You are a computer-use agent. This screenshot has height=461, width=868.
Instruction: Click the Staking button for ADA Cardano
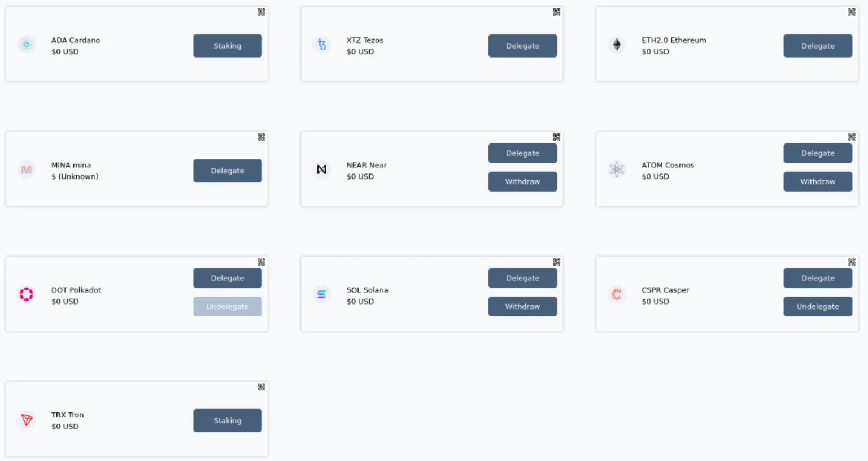pyautogui.click(x=228, y=46)
